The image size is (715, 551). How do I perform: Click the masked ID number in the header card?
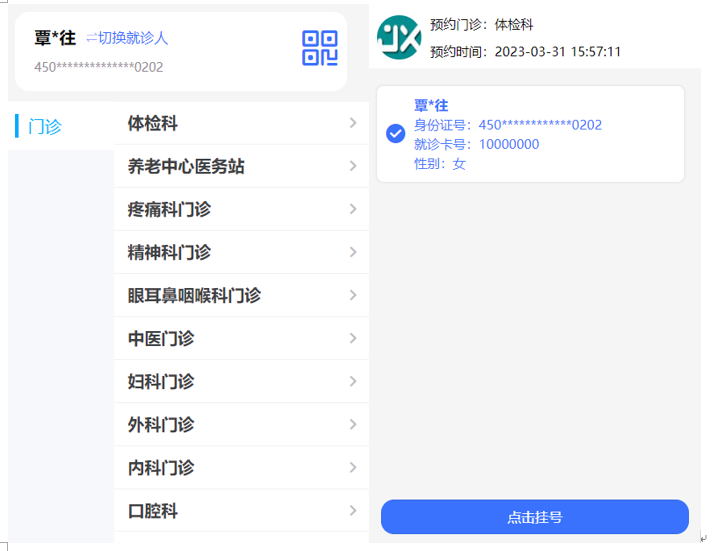pyautogui.click(x=98, y=68)
